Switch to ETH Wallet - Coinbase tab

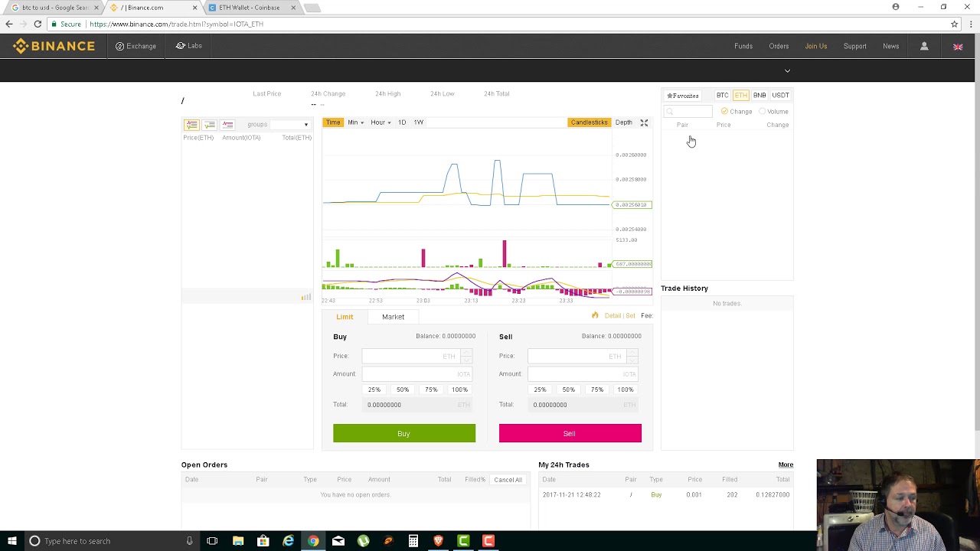[x=252, y=8]
